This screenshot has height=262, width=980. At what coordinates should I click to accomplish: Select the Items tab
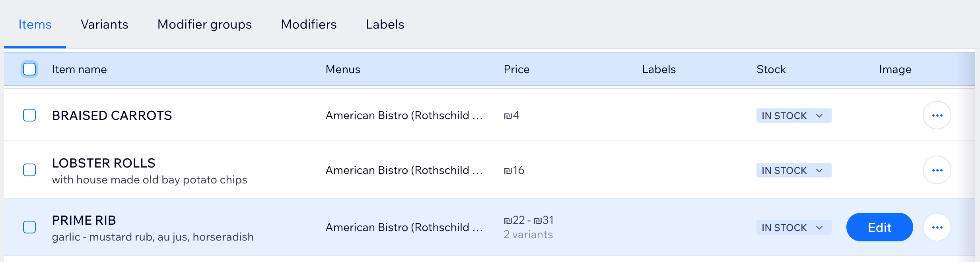click(35, 25)
